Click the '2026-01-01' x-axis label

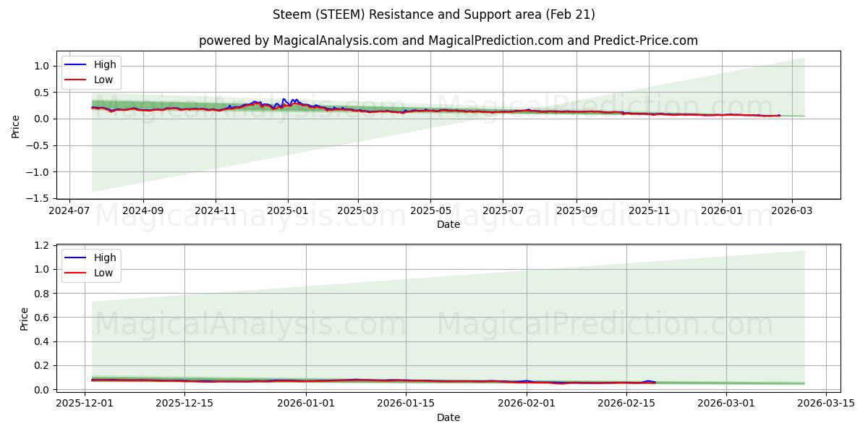click(x=306, y=404)
